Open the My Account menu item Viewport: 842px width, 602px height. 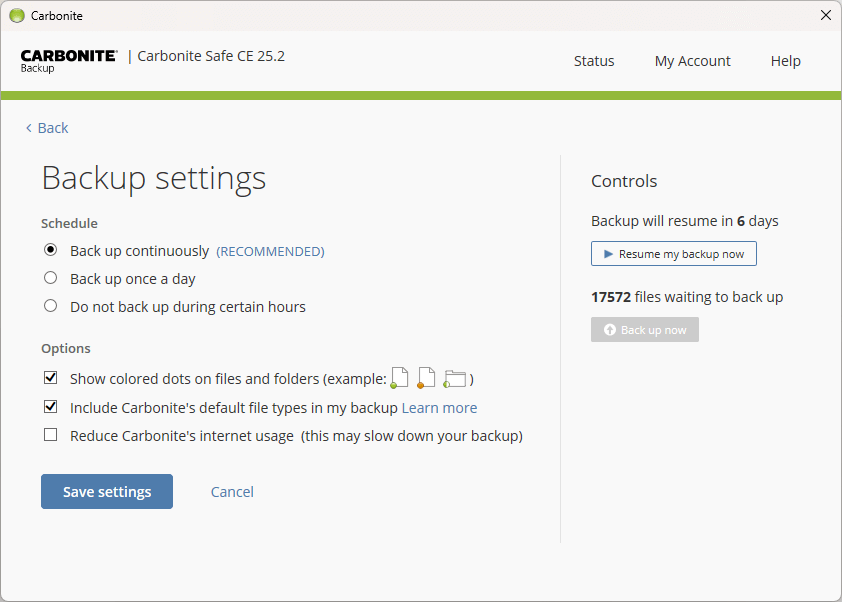[x=693, y=61]
